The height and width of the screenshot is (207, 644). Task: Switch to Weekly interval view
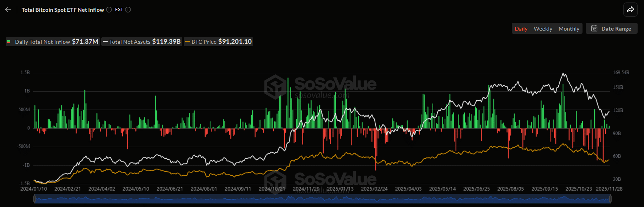pyautogui.click(x=543, y=28)
